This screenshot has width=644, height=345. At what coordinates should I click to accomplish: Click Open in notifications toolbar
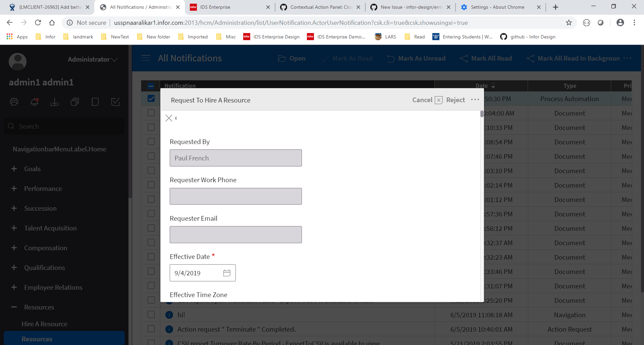coord(291,58)
